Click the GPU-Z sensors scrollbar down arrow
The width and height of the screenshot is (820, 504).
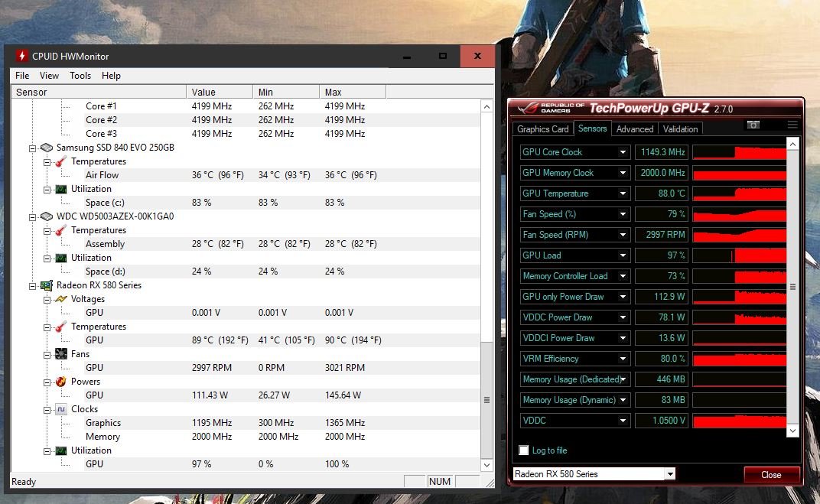click(792, 431)
